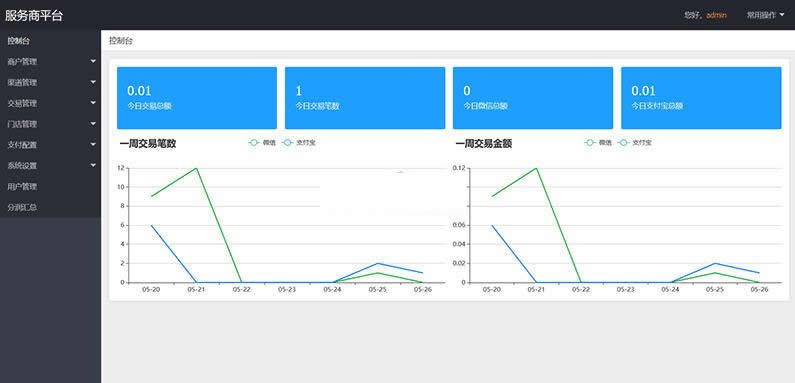Click the 服务商平台 logo title

34,15
